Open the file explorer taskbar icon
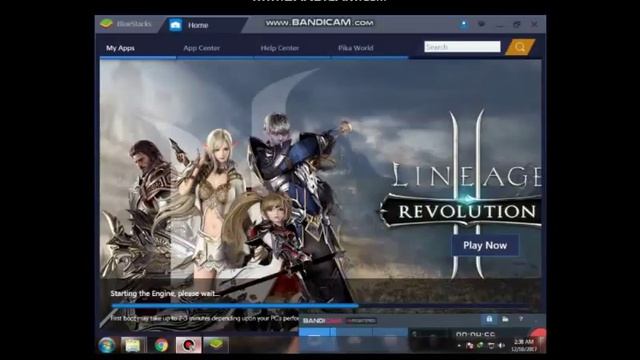640x360 pixels. point(133,345)
